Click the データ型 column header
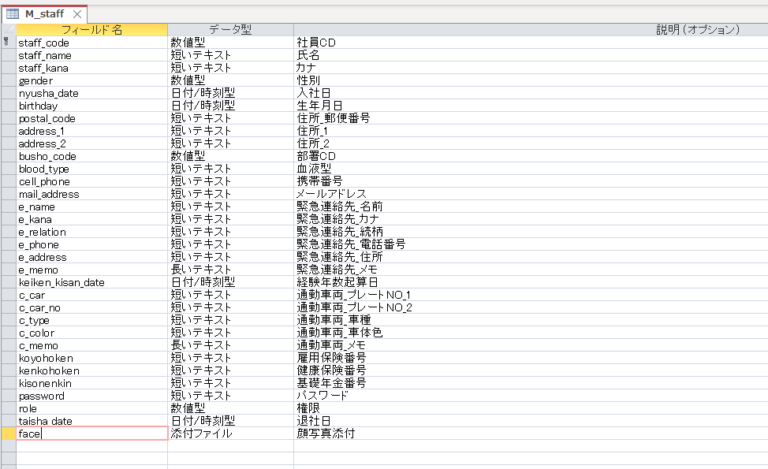Viewport: 768px width, 469px height. click(x=230, y=30)
